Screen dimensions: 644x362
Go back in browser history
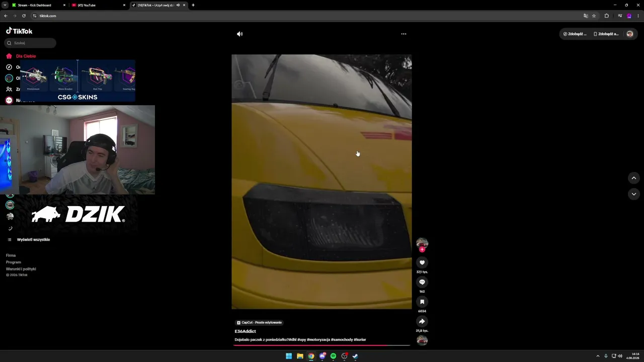[x=6, y=16]
